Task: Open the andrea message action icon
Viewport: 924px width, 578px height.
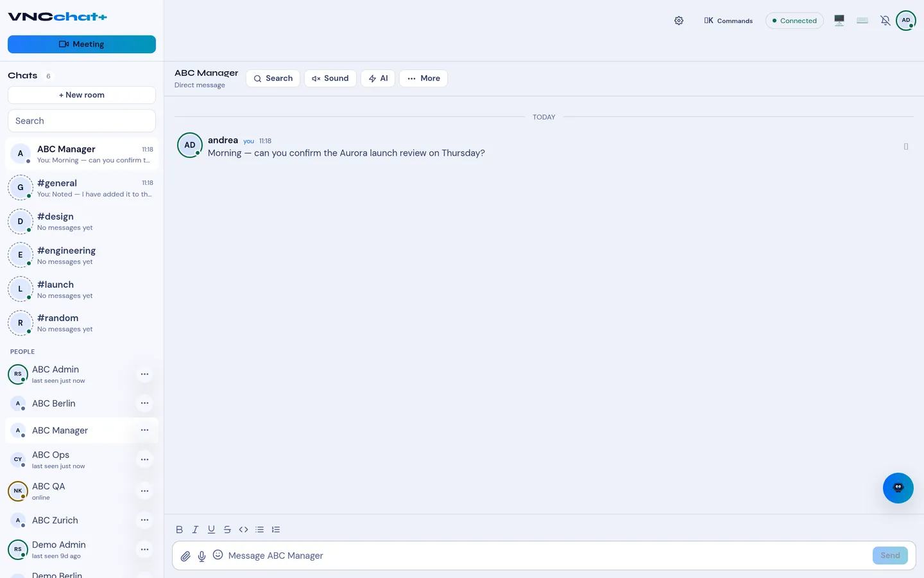Action: click(906, 147)
